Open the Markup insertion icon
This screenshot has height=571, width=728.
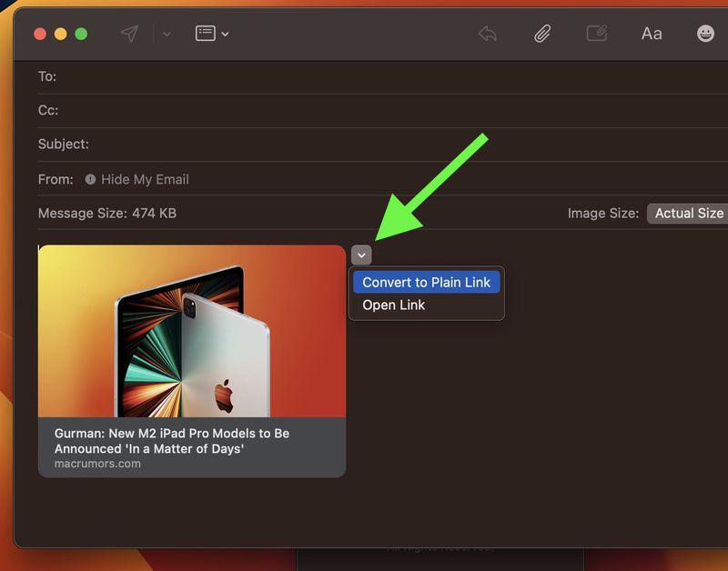click(598, 34)
